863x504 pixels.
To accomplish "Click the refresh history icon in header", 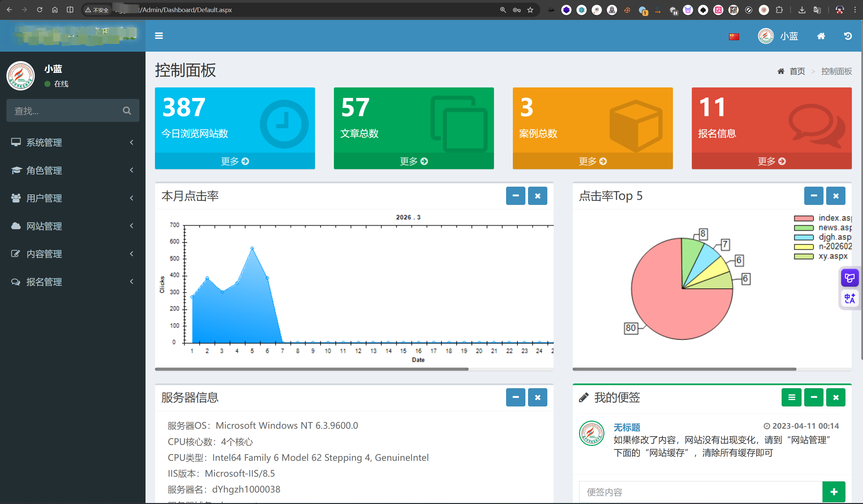I will (x=847, y=36).
